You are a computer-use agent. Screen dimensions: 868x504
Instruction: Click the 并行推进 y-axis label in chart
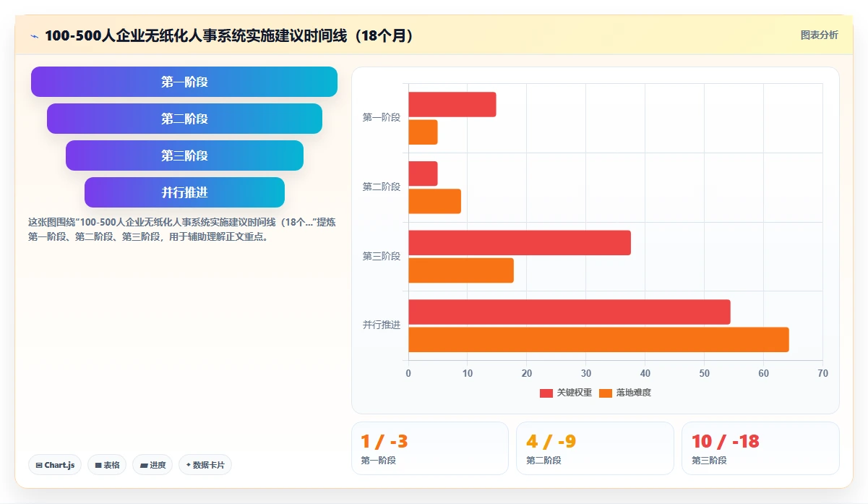(x=382, y=325)
